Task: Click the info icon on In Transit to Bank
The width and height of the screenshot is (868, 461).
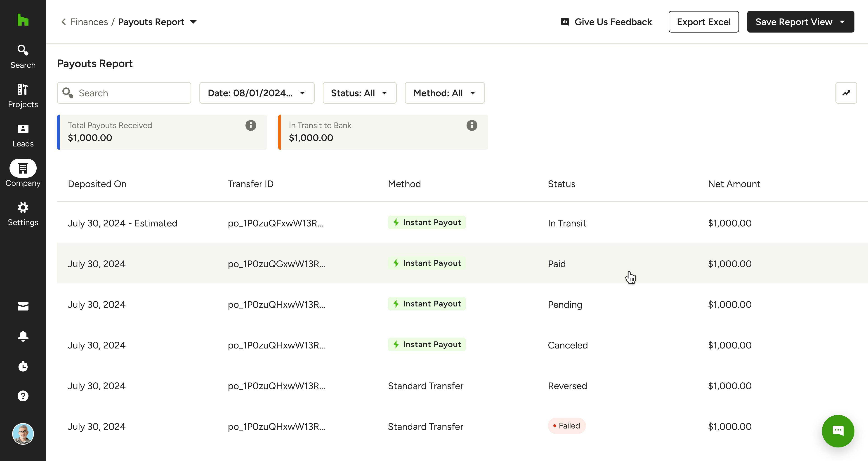Action: coord(471,125)
